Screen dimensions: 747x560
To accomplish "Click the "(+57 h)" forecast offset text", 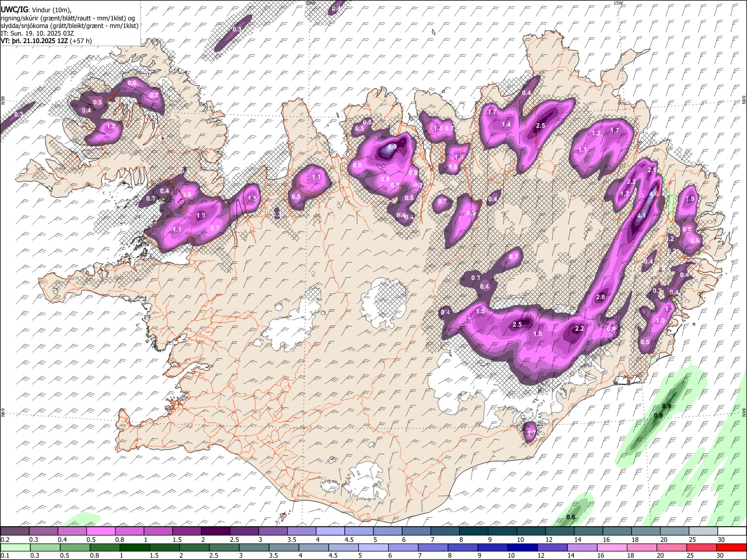I will click(x=81, y=41).
